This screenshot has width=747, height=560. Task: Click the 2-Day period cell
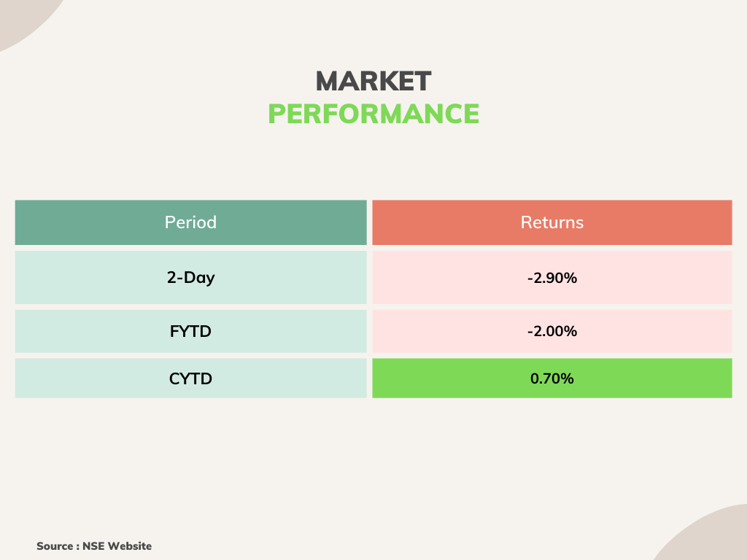coord(190,278)
